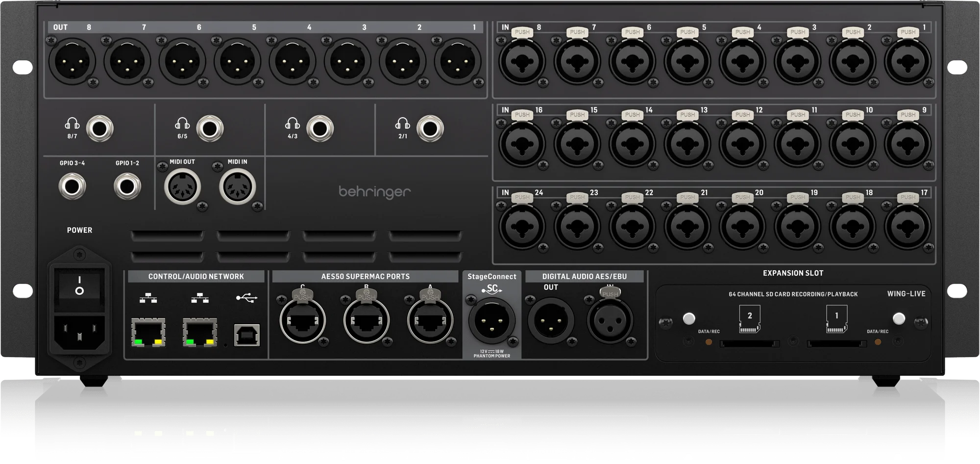Click the leftmost network symbol under CONTROL/AUDIO NETWORK
Image resolution: width=980 pixels, height=464 pixels.
click(148, 297)
